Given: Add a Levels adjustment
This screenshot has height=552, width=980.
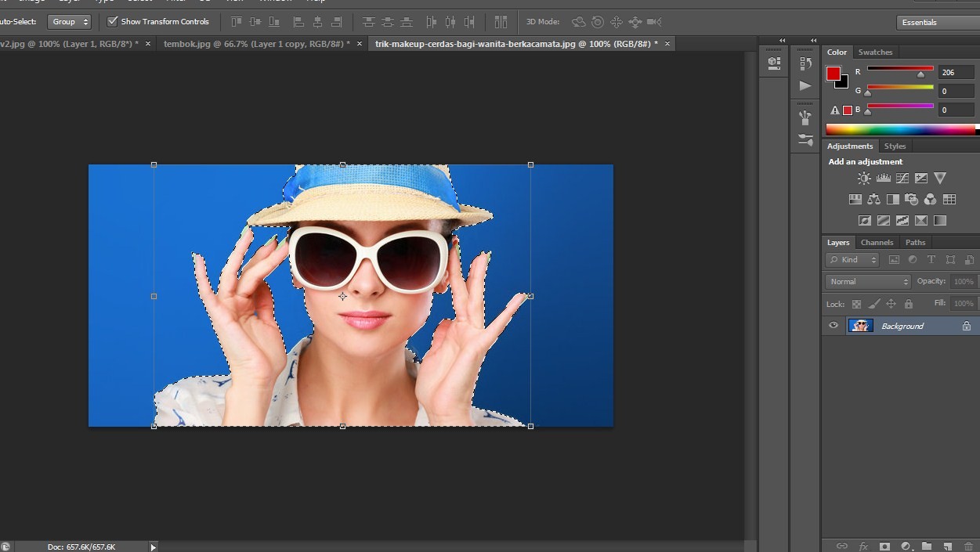Looking at the screenshot, I should pos(883,179).
